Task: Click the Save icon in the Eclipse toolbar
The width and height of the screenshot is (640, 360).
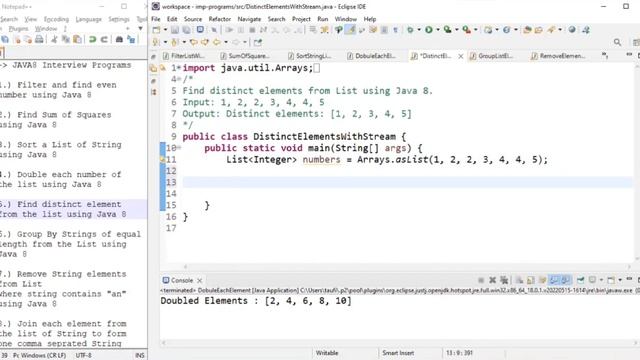Action: tap(175, 30)
